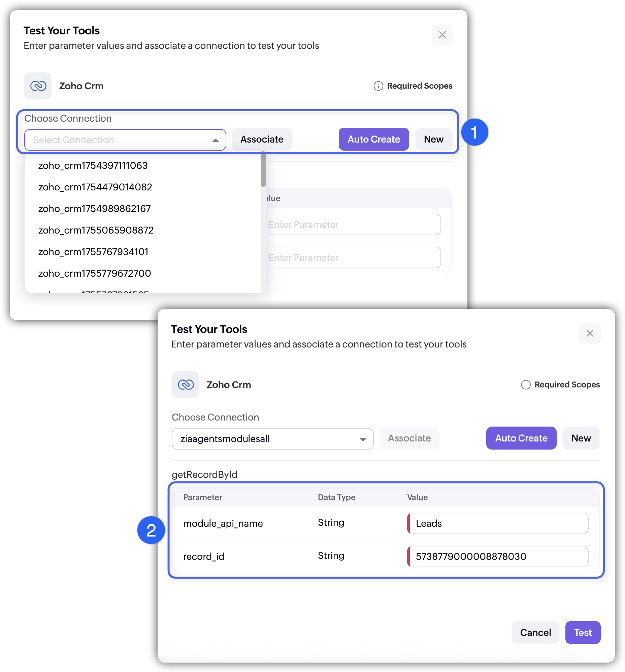Select zoho_crm1755779672700 connection entry
625x672 pixels.
(x=95, y=273)
